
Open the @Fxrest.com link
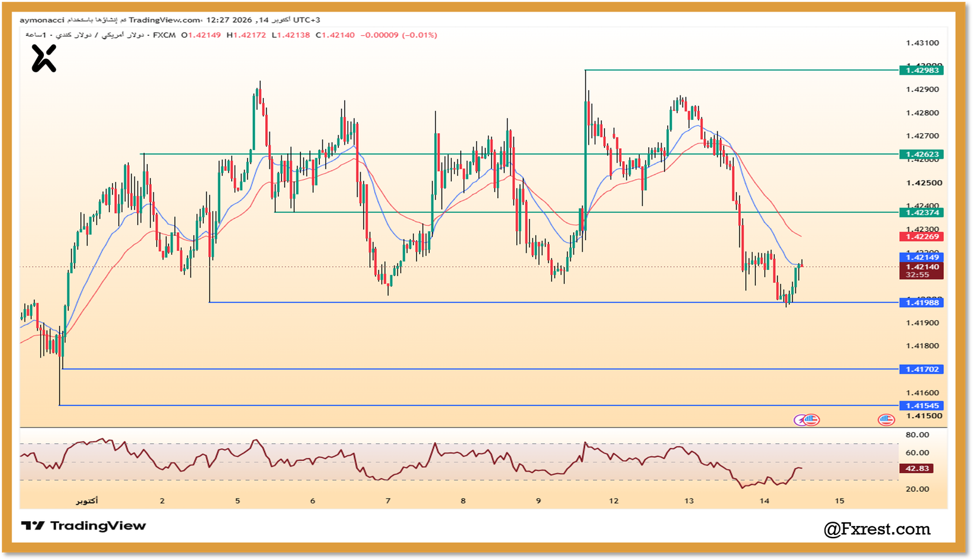[x=877, y=529]
